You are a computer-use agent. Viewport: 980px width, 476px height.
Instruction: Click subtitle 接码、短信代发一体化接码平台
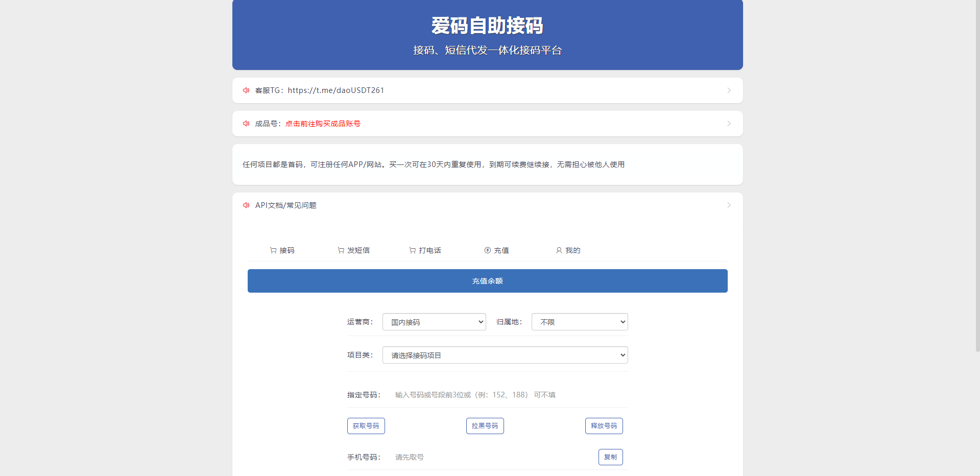point(488,50)
